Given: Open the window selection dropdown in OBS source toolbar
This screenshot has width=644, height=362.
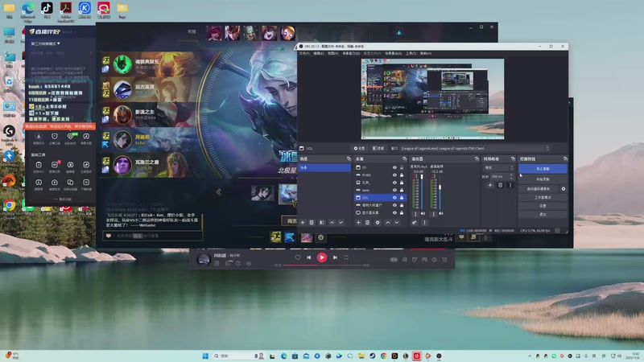Looking at the screenshot, I should click(x=475, y=148).
